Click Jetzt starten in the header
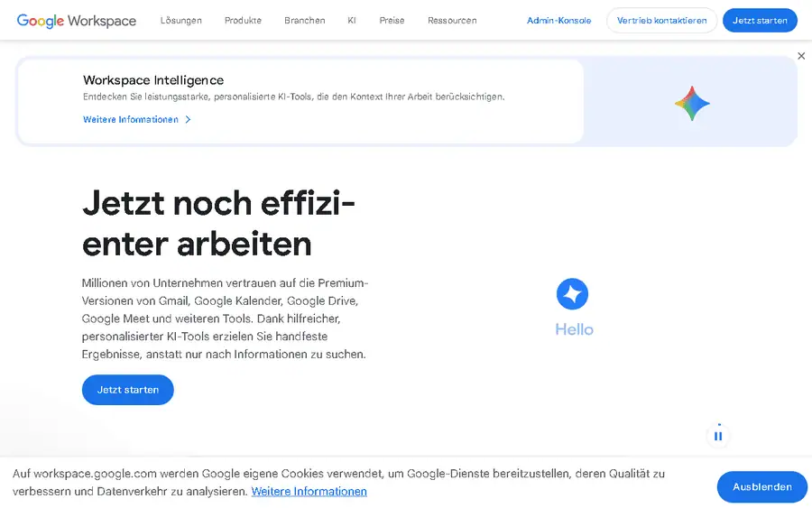Image resolution: width=812 pixels, height=508 pixels. pyautogui.click(x=760, y=20)
